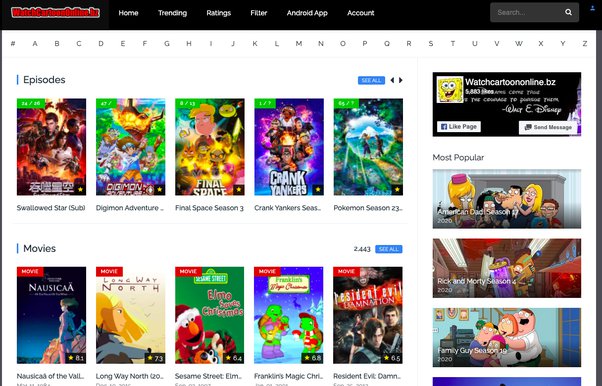Open the Filter menu item
The width and height of the screenshot is (602, 386).
(x=259, y=13)
